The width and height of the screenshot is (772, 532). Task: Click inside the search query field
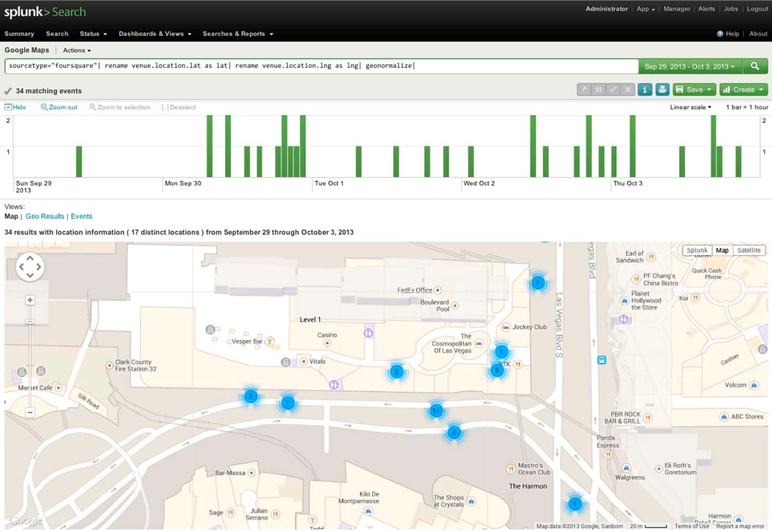(x=321, y=66)
